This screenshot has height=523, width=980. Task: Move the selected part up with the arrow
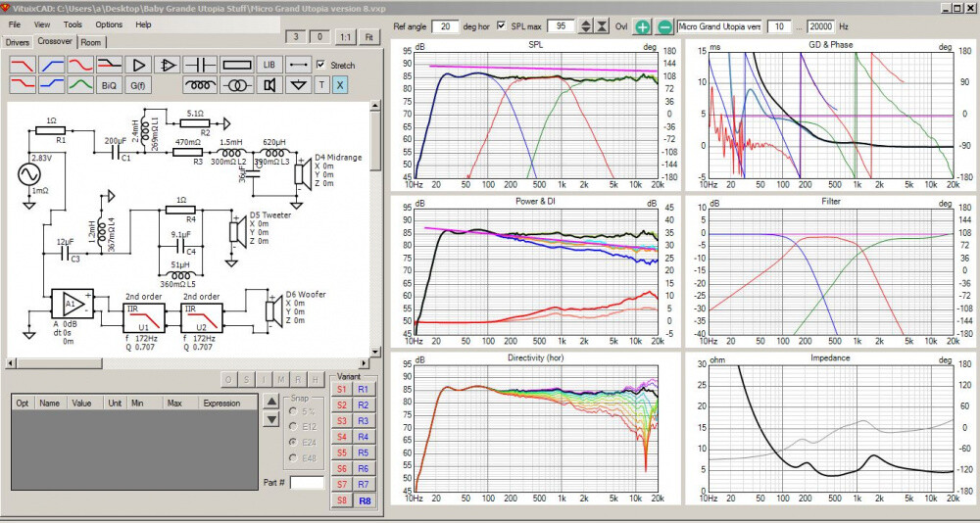[x=271, y=403]
